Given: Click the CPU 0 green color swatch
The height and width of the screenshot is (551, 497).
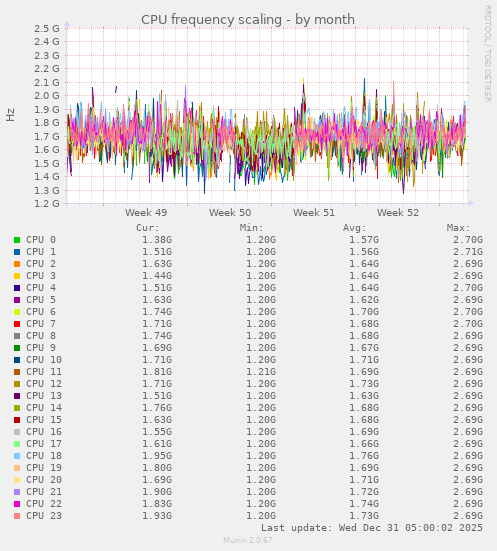Looking at the screenshot, I should [17, 240].
